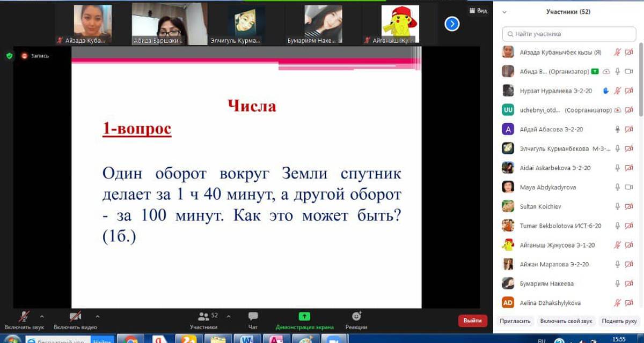This screenshot has width=644, height=343.
Task: Click the green encryption shield icon
Action: tap(9, 56)
